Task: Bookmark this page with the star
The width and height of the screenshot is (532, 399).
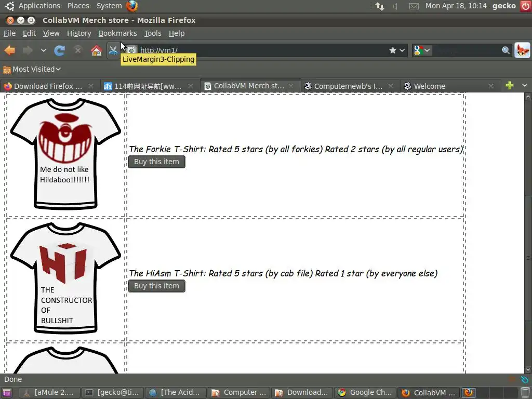Action: click(x=393, y=50)
